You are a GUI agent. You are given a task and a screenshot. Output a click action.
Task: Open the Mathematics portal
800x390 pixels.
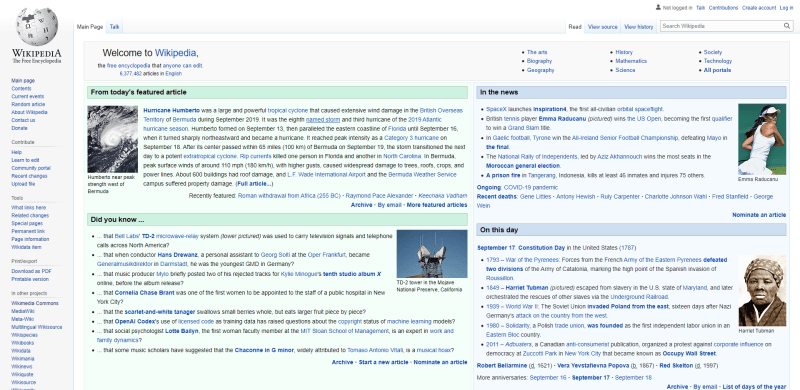[x=631, y=61]
